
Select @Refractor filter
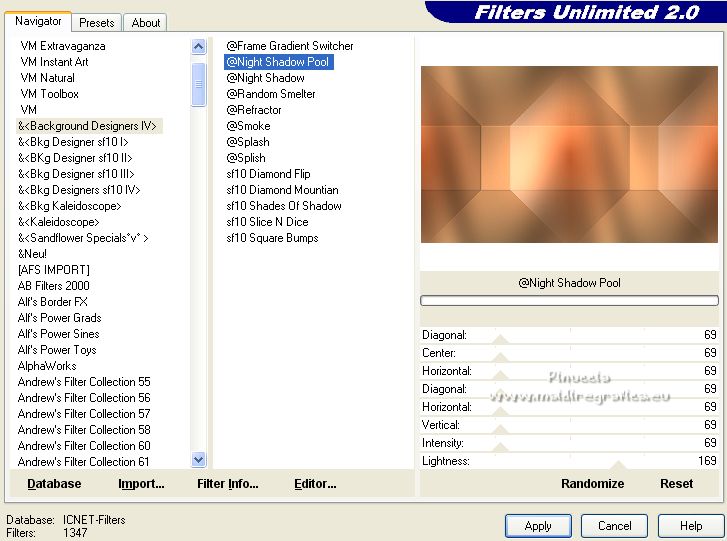pos(254,110)
